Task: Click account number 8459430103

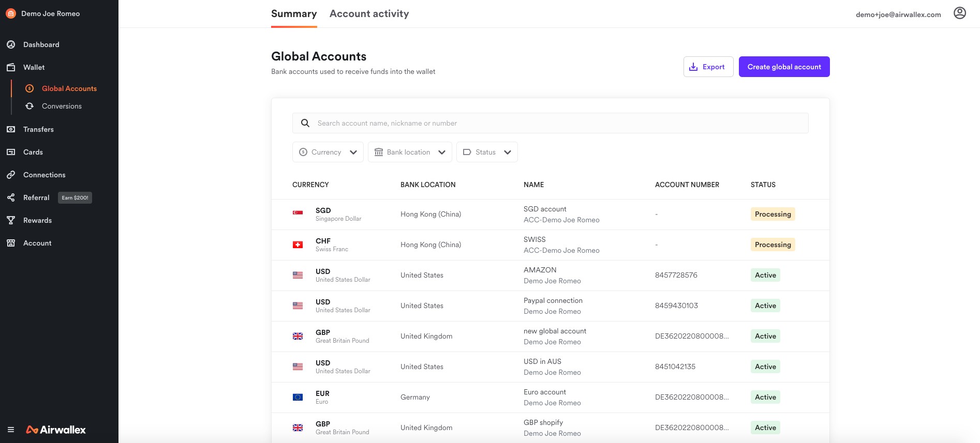Action: coord(676,305)
